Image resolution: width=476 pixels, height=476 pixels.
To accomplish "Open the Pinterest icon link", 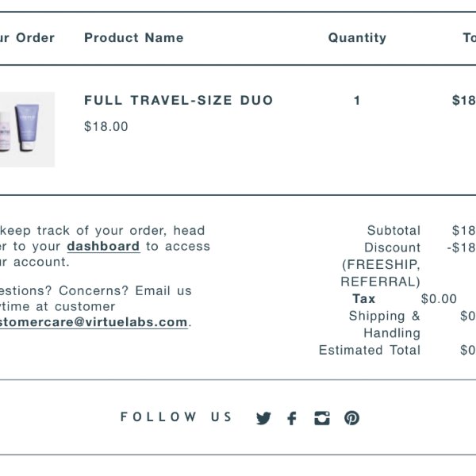I will coord(351,418).
